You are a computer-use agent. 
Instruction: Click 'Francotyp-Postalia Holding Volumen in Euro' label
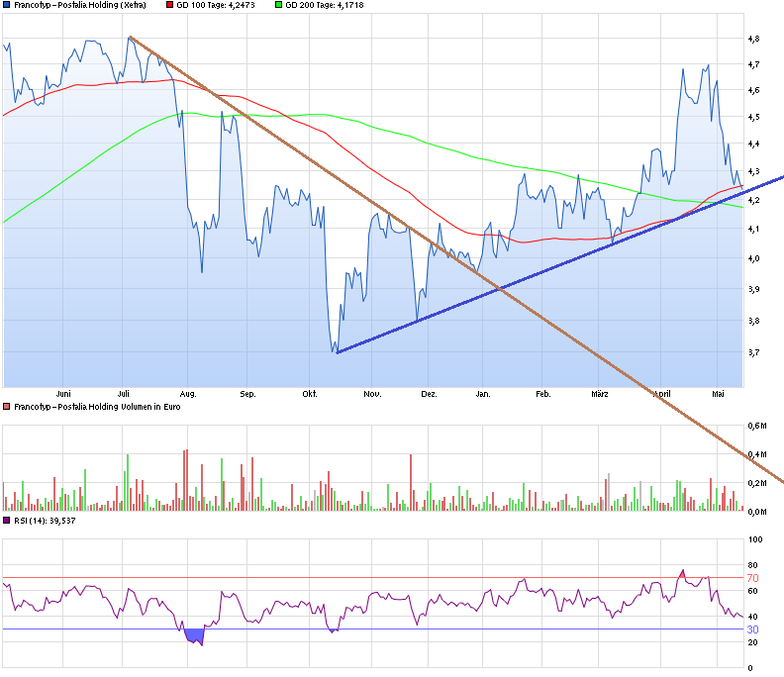point(97,407)
